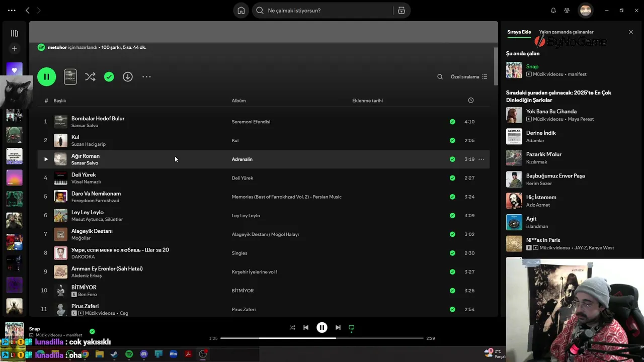Seek on the playback progress bar
This screenshot has width=644, height=362.
(322, 338)
